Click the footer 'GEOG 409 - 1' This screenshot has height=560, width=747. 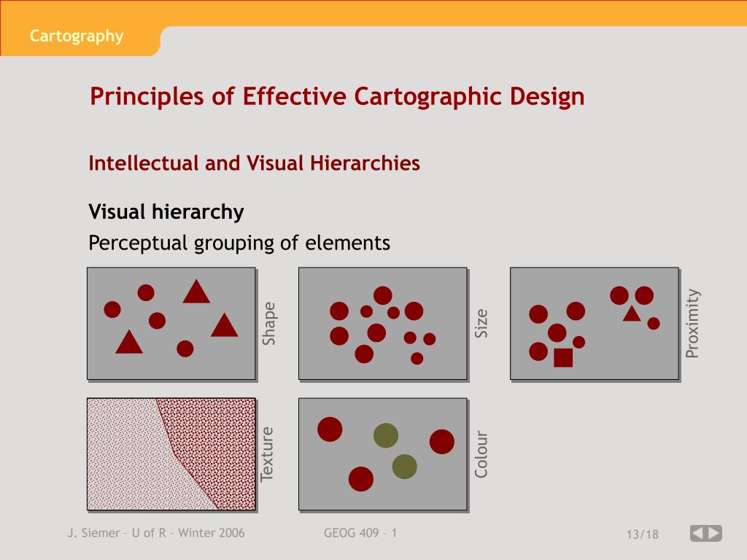(360, 533)
